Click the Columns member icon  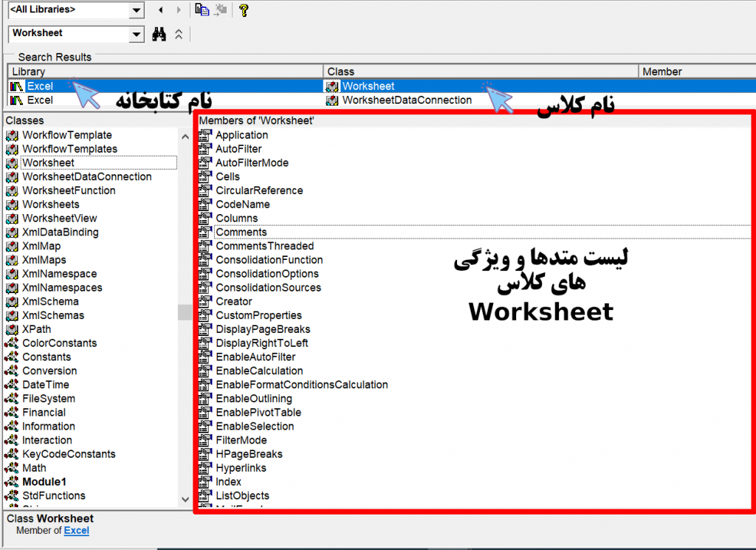(x=205, y=219)
